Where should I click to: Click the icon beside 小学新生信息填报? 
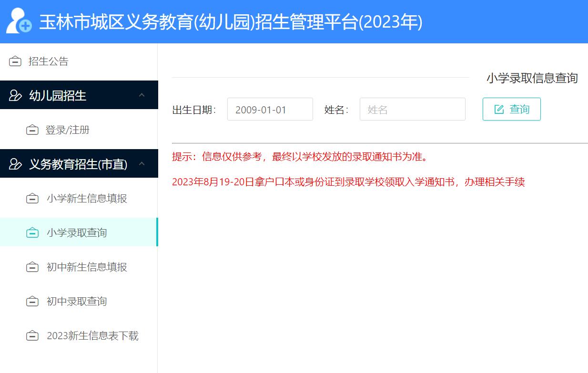tap(32, 199)
